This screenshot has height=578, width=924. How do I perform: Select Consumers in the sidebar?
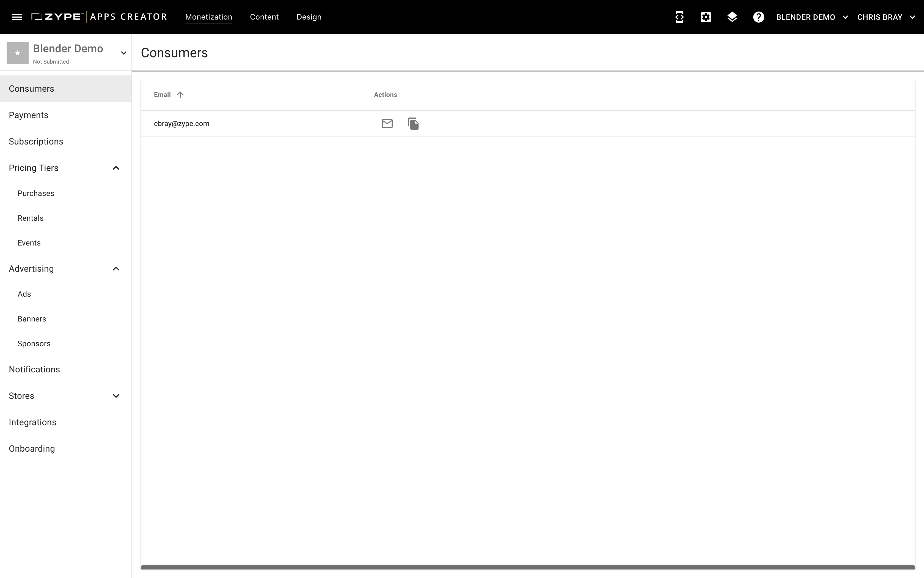click(x=66, y=89)
